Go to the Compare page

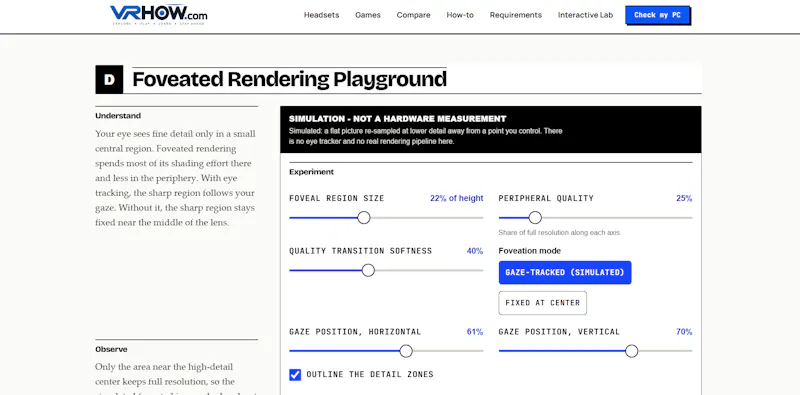point(413,15)
